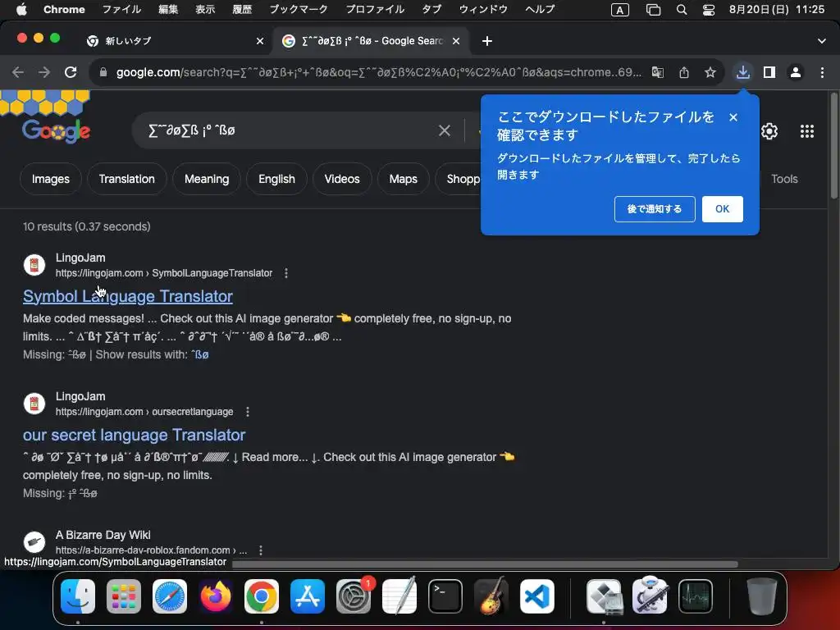Viewport: 840px width, 630px height.
Task: Click the 'Show results with' ˆßø link
Action: (200, 354)
